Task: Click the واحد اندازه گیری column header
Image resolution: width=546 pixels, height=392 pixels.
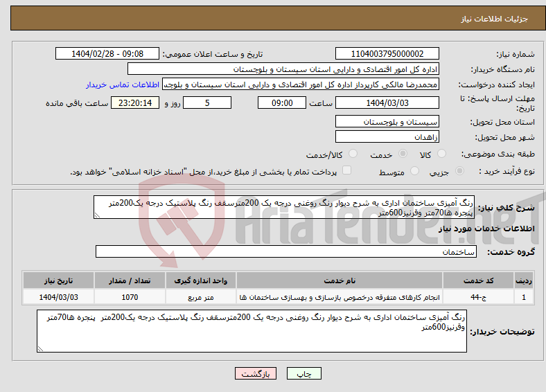Action: click(200, 280)
